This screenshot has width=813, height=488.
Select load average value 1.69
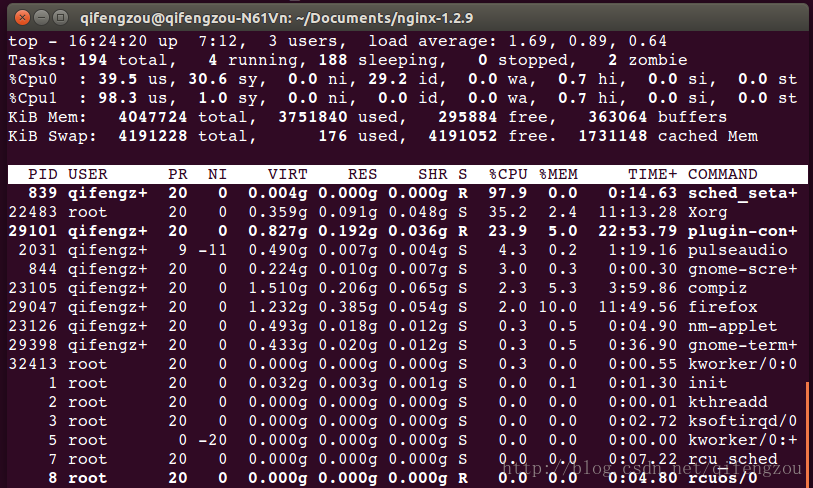[527, 41]
